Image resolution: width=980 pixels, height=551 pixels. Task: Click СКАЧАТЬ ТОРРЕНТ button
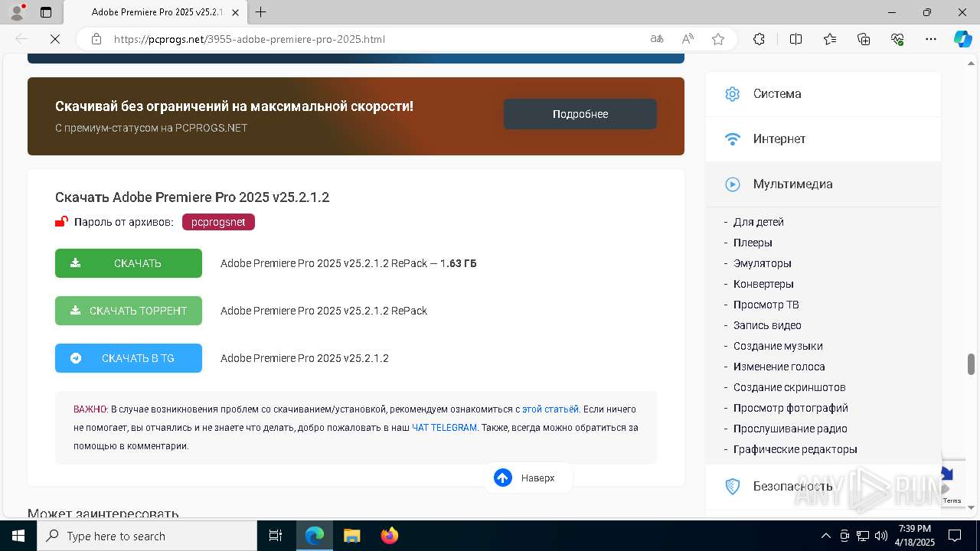pyautogui.click(x=129, y=311)
